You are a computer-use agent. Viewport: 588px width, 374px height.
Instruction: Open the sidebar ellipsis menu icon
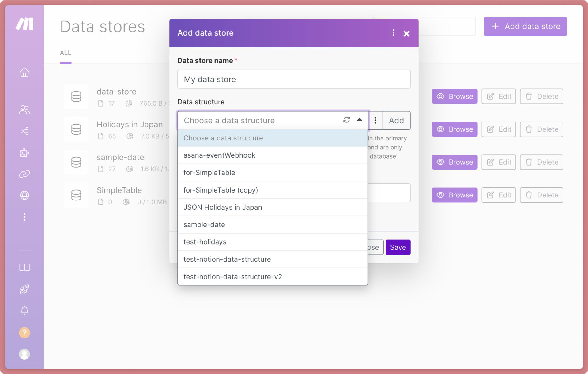point(24,217)
